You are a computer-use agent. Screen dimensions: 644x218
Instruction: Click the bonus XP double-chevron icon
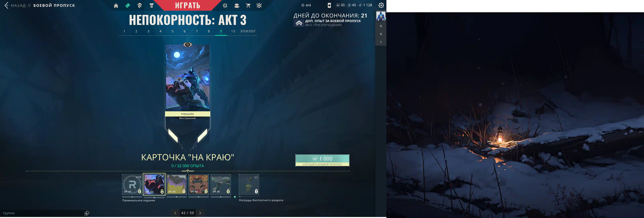(x=299, y=23)
